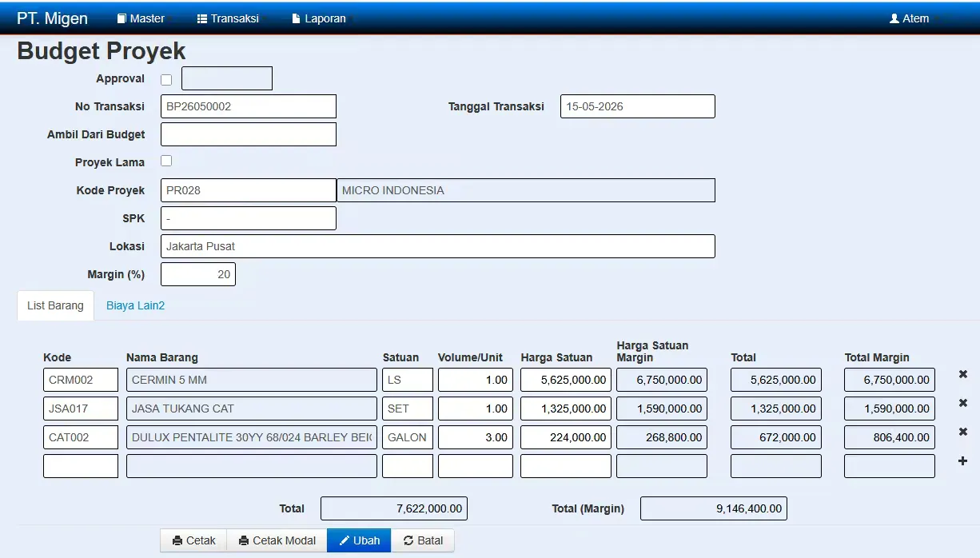Click the Cetak Modal button
This screenshot has width=980, height=558.
277,540
